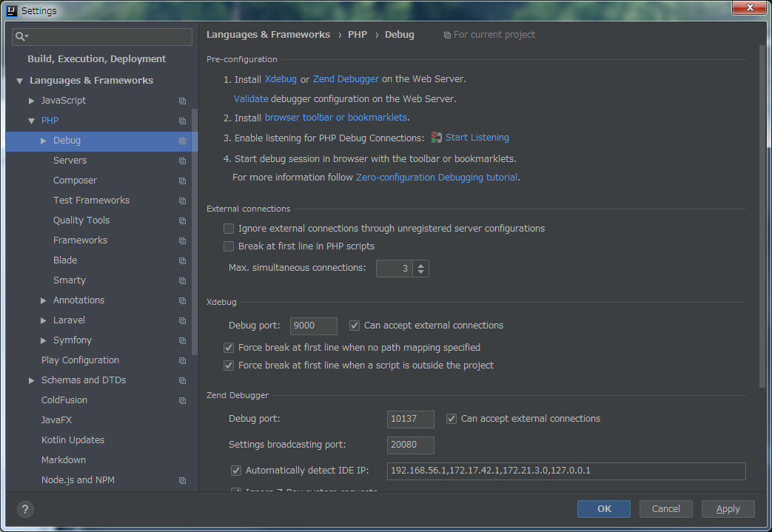
Task: Click the project-level icon beside Annotations
Action: pyautogui.click(x=182, y=300)
